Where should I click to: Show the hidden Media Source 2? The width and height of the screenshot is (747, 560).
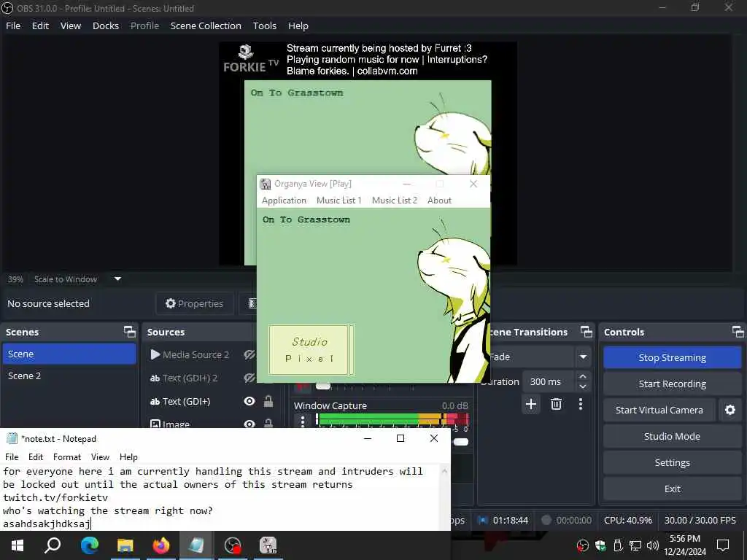(249, 354)
